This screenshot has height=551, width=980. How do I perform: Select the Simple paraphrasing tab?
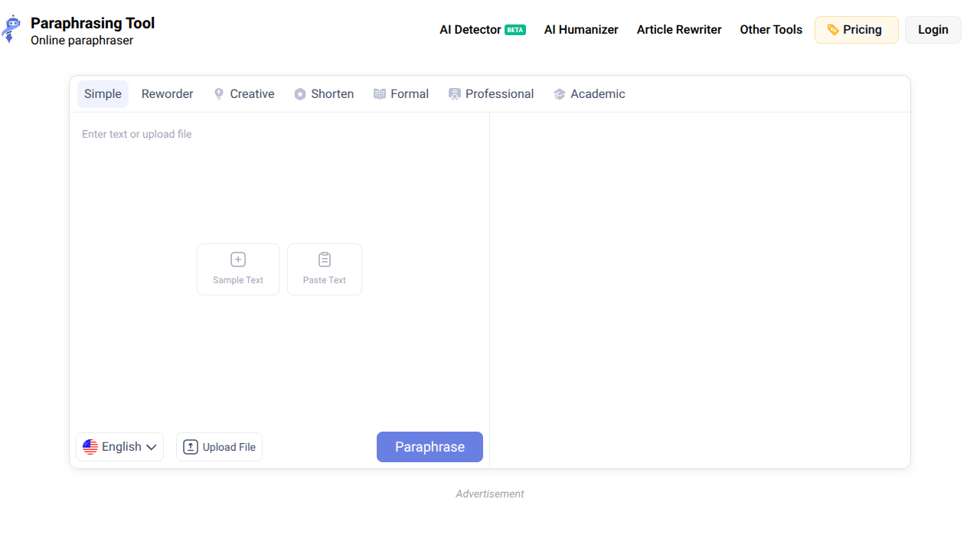click(x=102, y=93)
